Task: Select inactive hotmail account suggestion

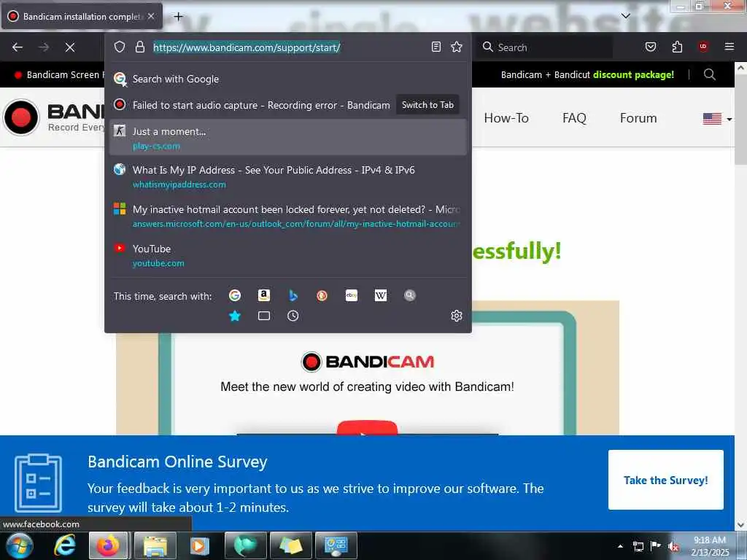Action: point(287,216)
